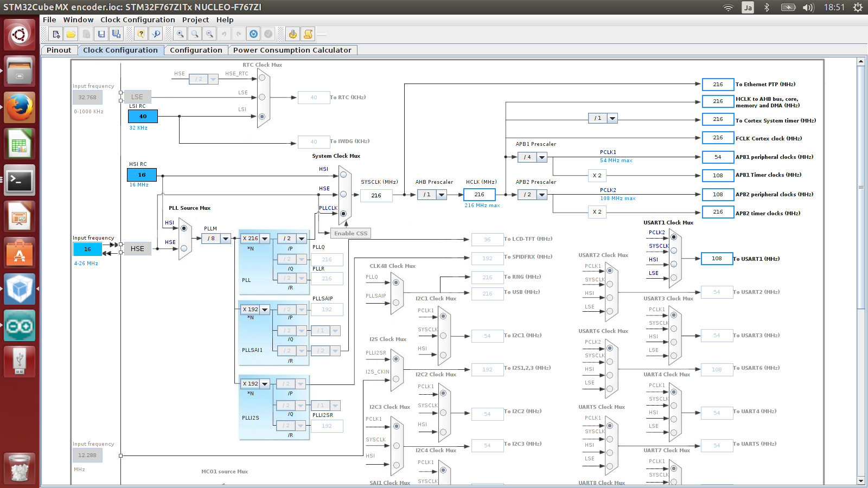Click the Enable CSS button
Viewport: 868px width, 488px height.
pos(350,233)
